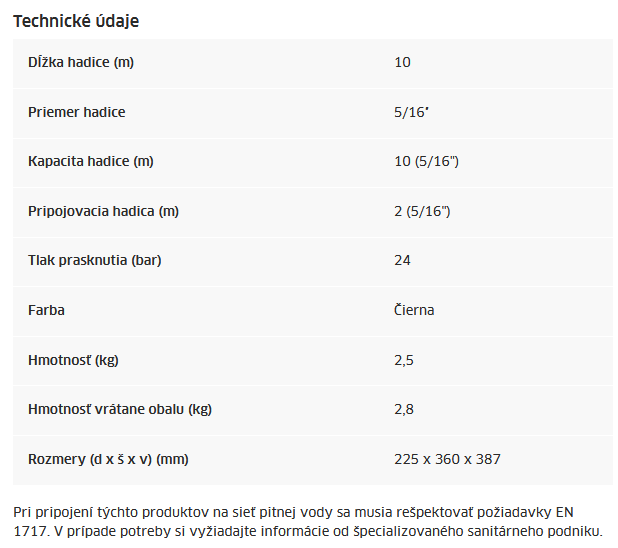Select the Farba row label
618x548 pixels.
(x=46, y=310)
